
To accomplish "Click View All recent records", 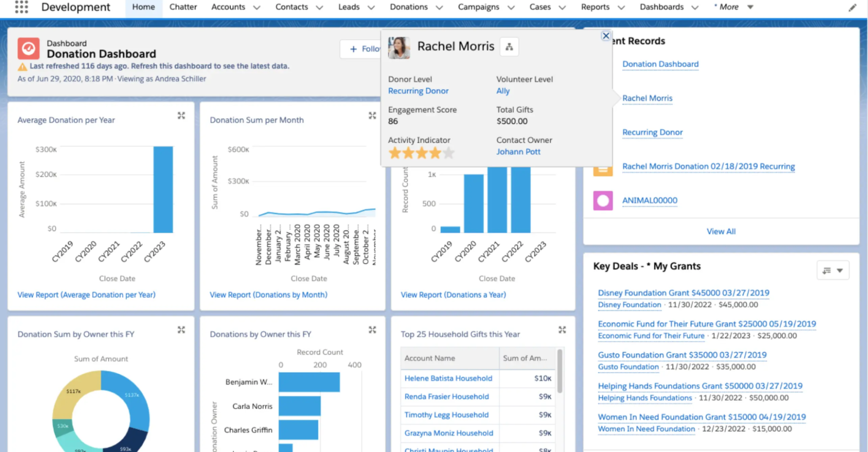I will [x=721, y=232].
